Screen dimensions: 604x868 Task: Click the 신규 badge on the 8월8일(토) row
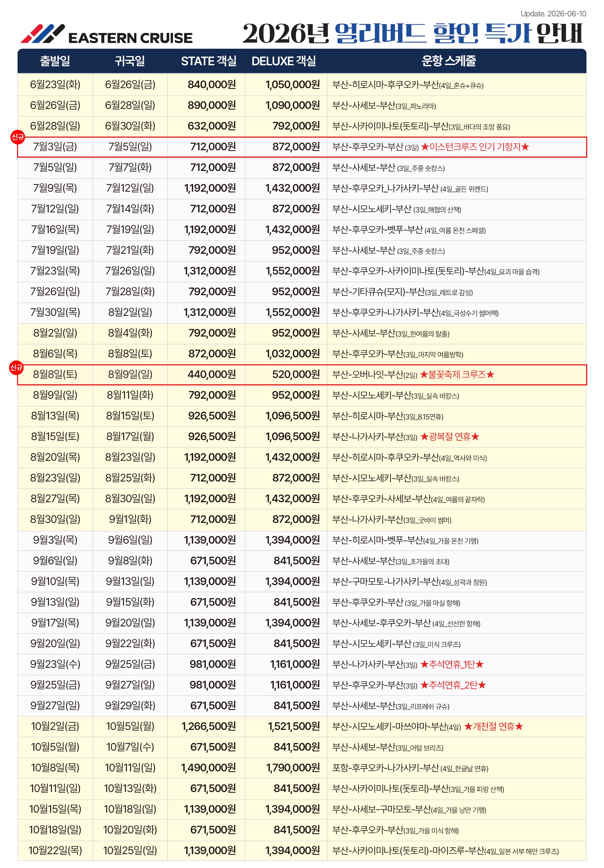(16, 368)
